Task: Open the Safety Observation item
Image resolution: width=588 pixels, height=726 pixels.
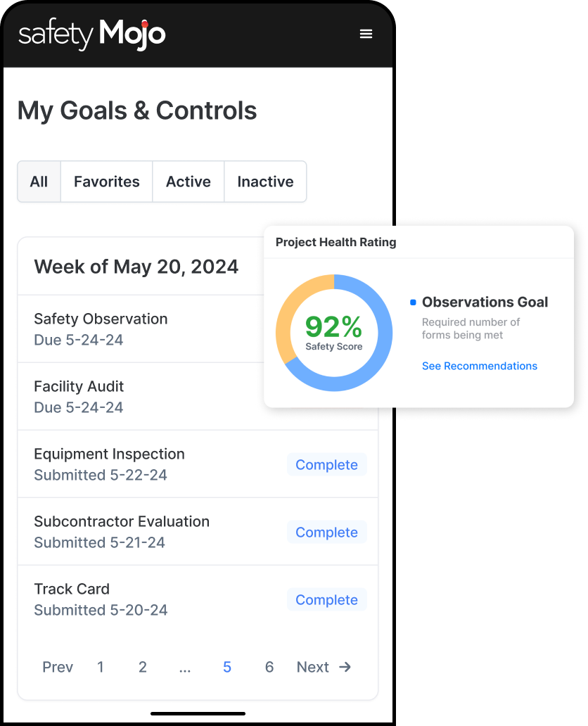Action: [x=101, y=329]
